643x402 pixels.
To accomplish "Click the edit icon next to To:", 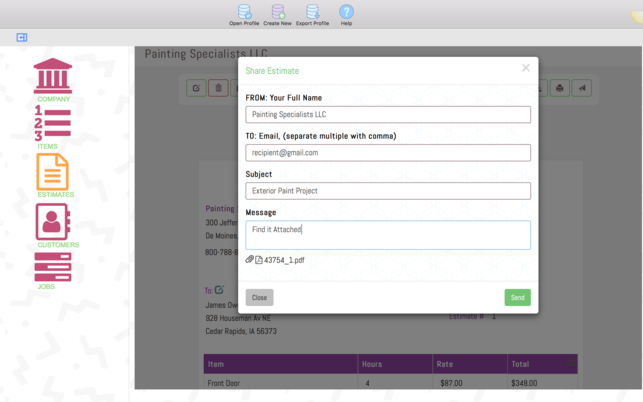I will (x=219, y=290).
